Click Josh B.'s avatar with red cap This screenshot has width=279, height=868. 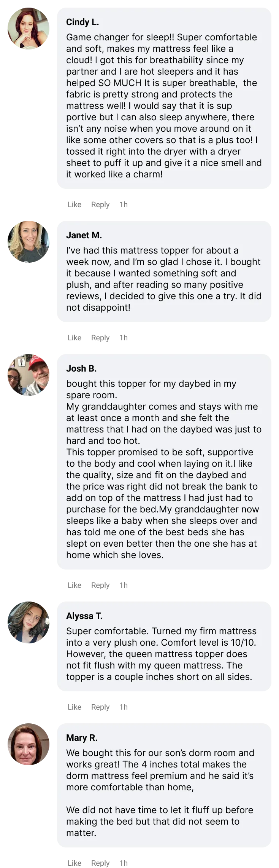29,375
